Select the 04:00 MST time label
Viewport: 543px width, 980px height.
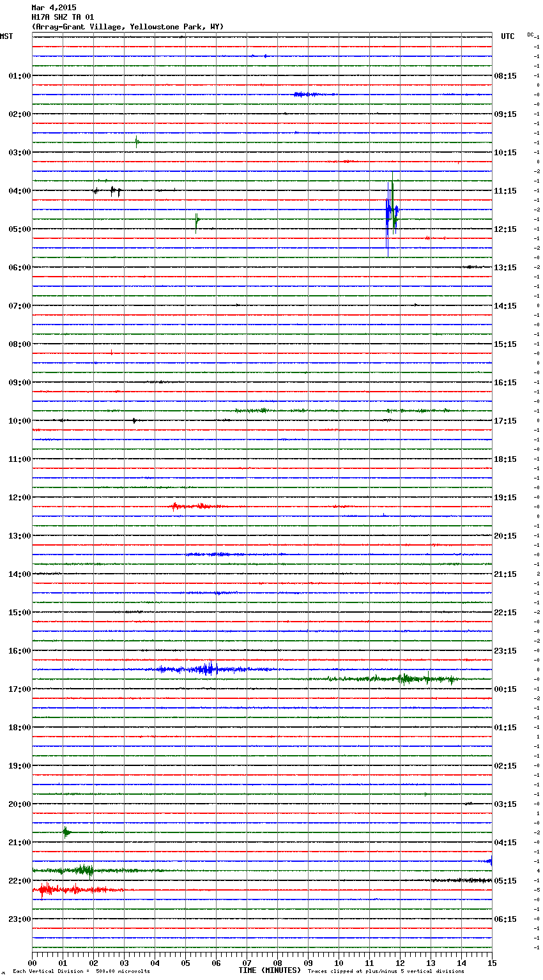tap(19, 191)
